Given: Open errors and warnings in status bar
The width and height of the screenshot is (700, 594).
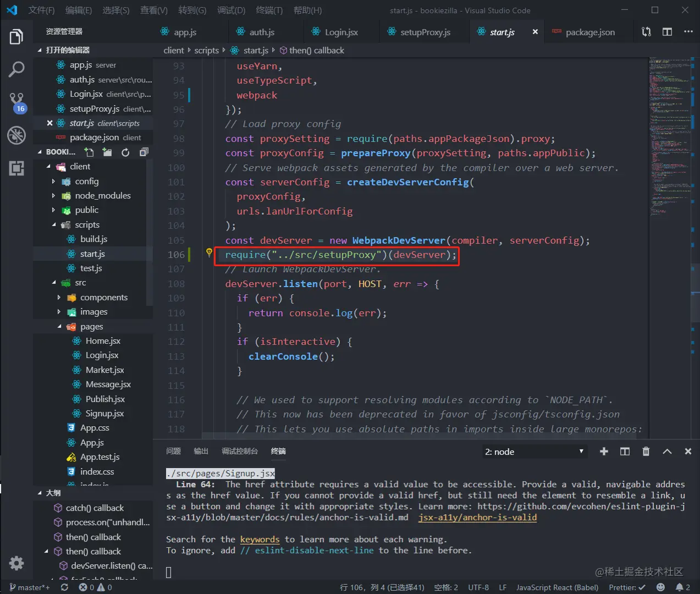Looking at the screenshot, I should point(95,587).
